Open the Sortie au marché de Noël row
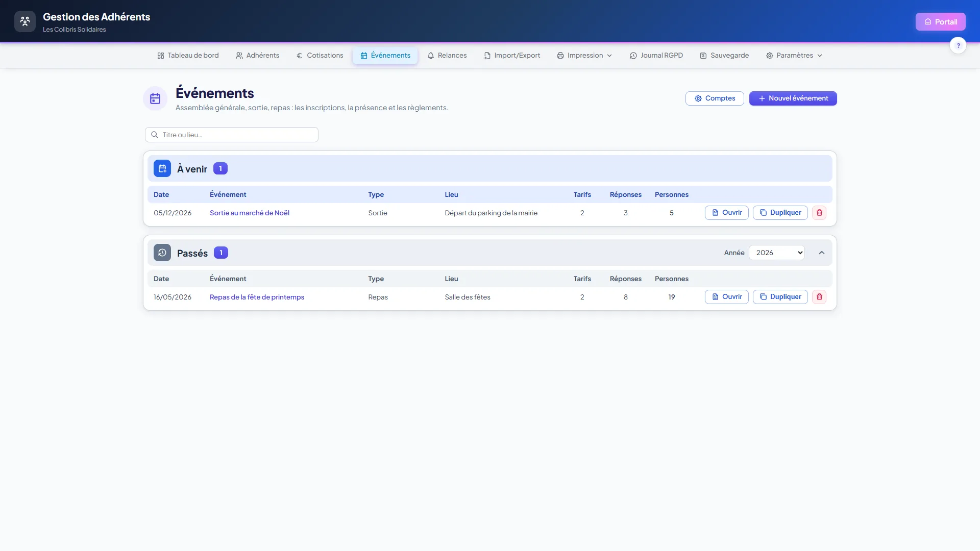 tap(727, 213)
